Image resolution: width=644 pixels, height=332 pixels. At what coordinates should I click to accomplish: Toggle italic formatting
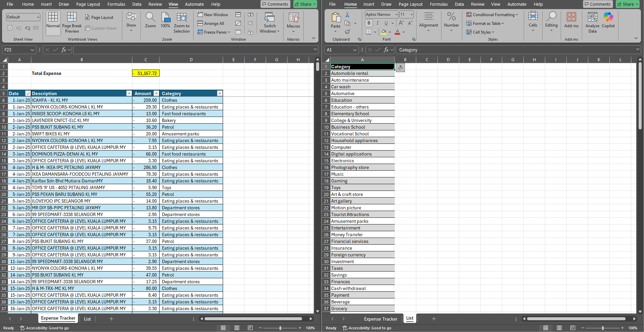tap(378, 23)
